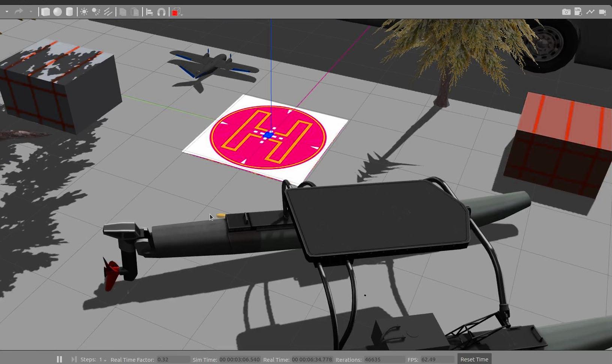This screenshot has width=612, height=364.
Task: Open the redo history dropdown arrow
Action: (31, 12)
